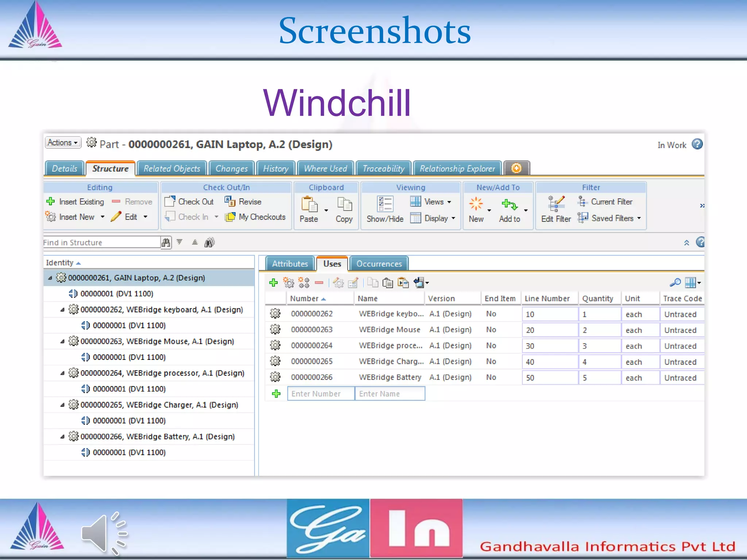Click quantity cell of row 0000000266

coord(600,378)
